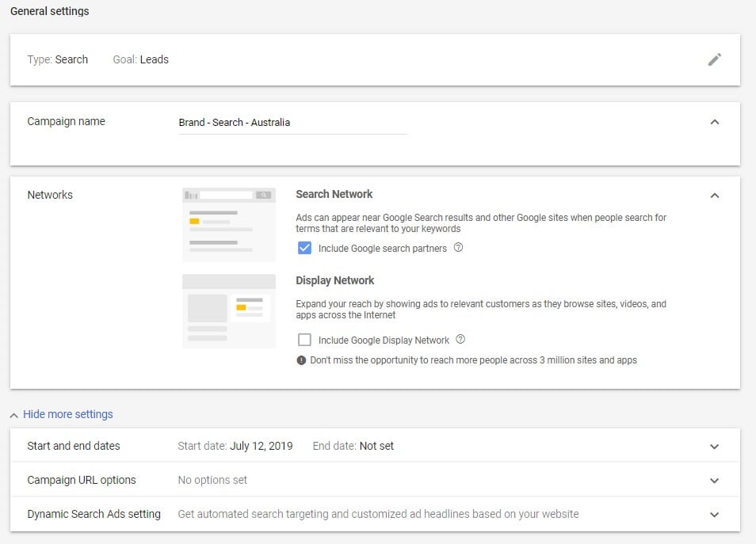Expand Campaign URL options chevron

(x=715, y=481)
